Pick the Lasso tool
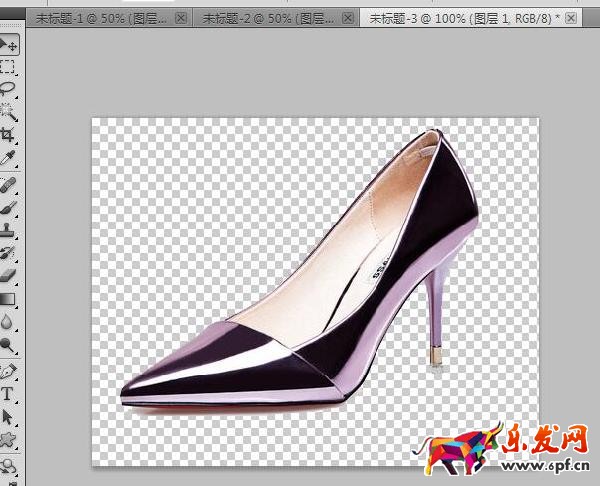This screenshot has height=486, width=600. click(x=9, y=90)
